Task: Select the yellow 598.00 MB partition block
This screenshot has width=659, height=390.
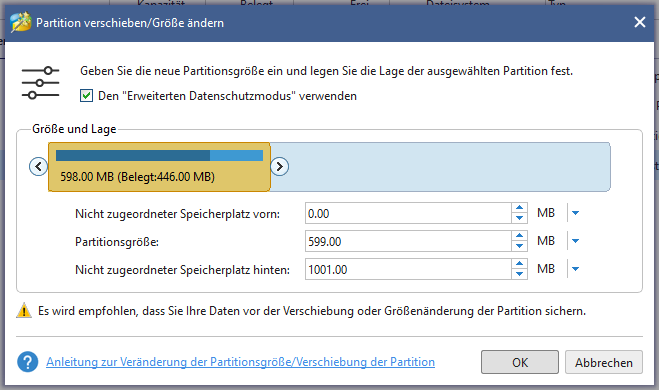Action: pos(159,167)
